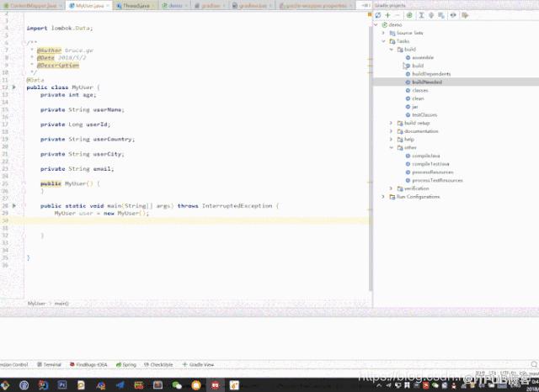This screenshot has width=539, height=392.
Task: Click run gutter arrow beside main method
Action: pos(14,205)
